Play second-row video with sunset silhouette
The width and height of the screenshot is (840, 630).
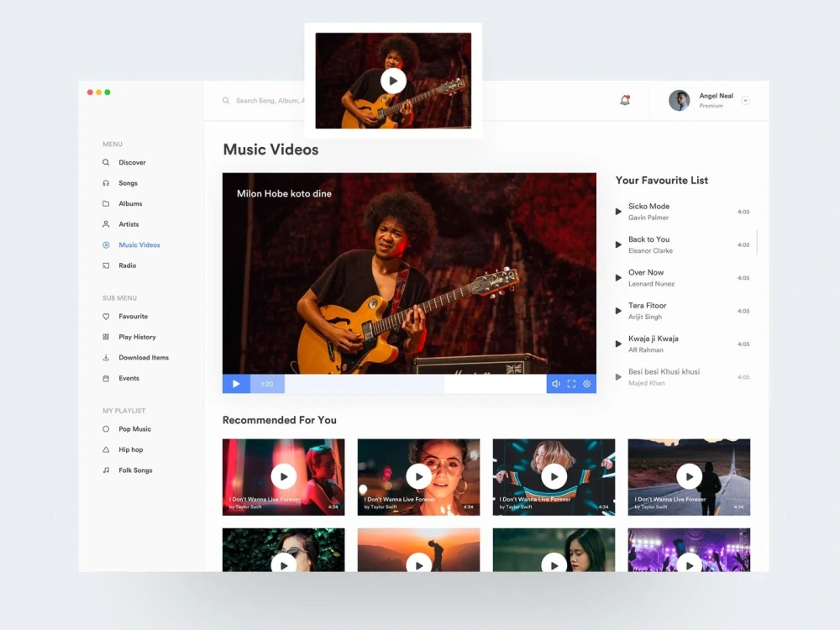click(419, 564)
